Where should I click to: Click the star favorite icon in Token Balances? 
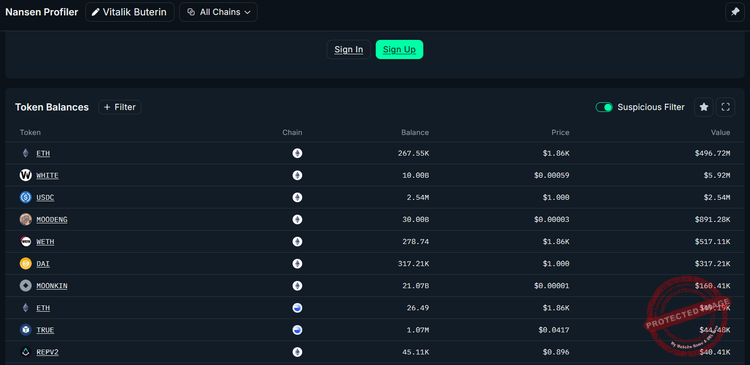pyautogui.click(x=704, y=107)
